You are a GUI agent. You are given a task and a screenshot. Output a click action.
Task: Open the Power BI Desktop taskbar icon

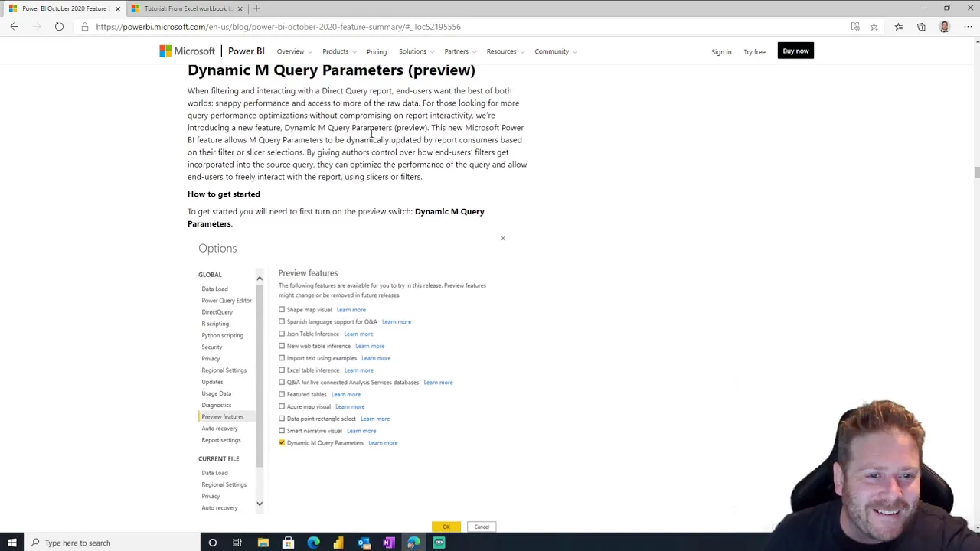pos(338,543)
